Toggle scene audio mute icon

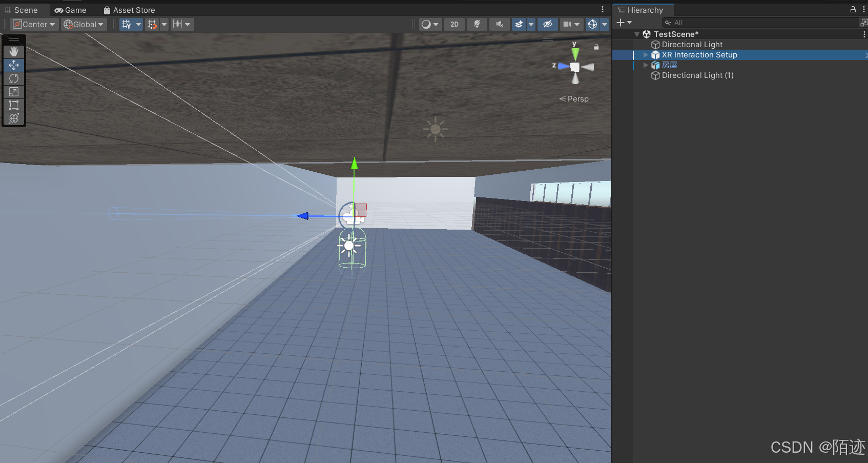(500, 24)
